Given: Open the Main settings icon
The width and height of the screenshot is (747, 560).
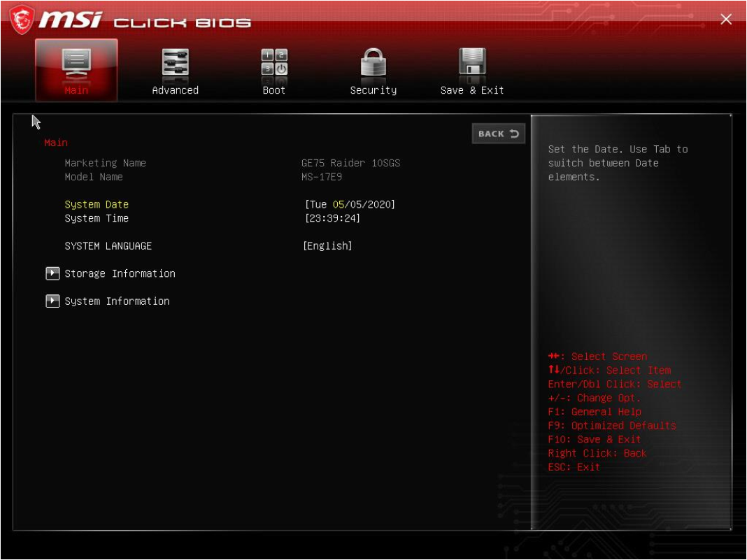Looking at the screenshot, I should pyautogui.click(x=77, y=63).
